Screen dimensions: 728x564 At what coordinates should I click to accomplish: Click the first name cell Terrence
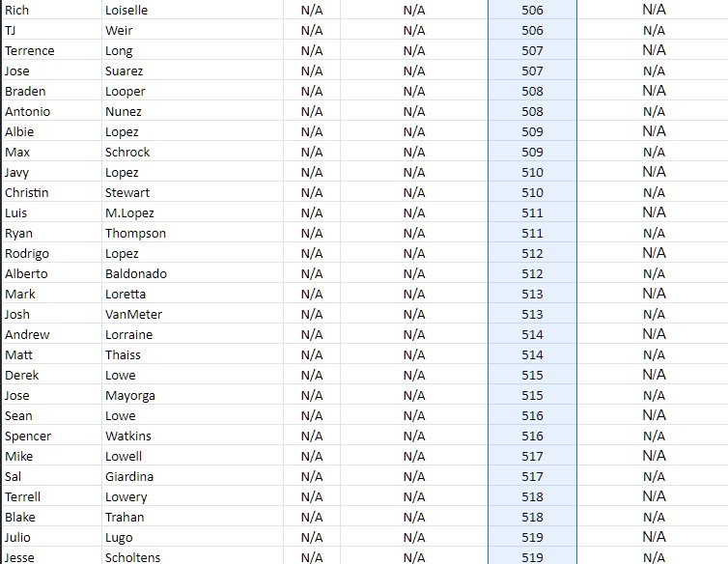pyautogui.click(x=52, y=49)
